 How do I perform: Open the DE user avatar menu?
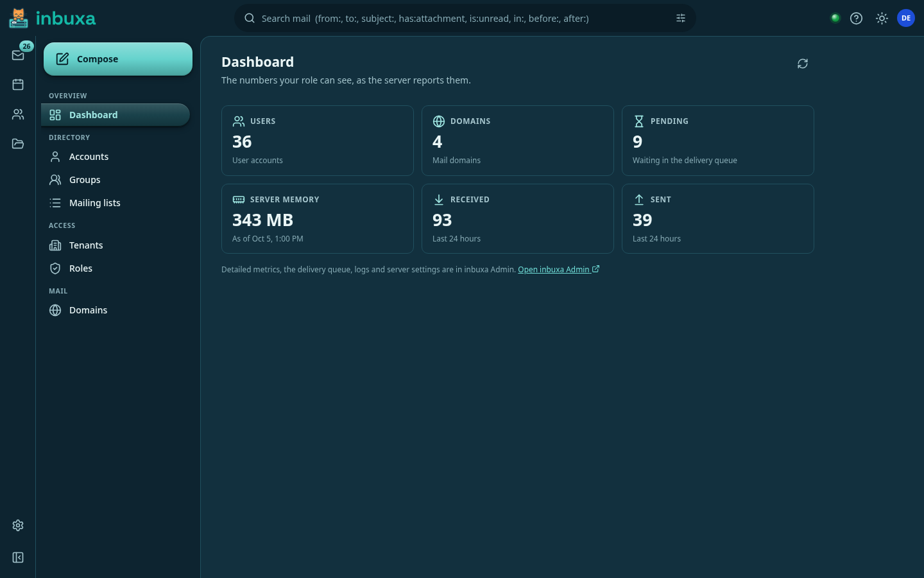click(x=906, y=18)
